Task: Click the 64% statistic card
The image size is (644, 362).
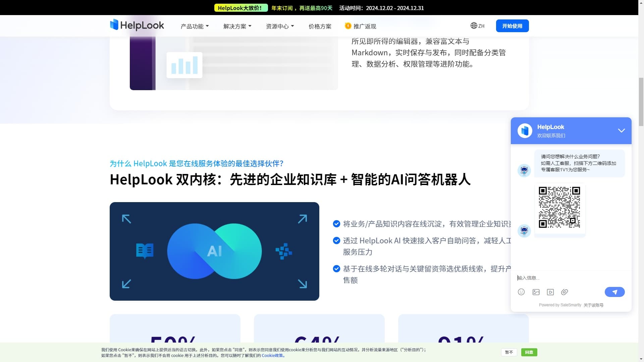Action: [319, 328]
